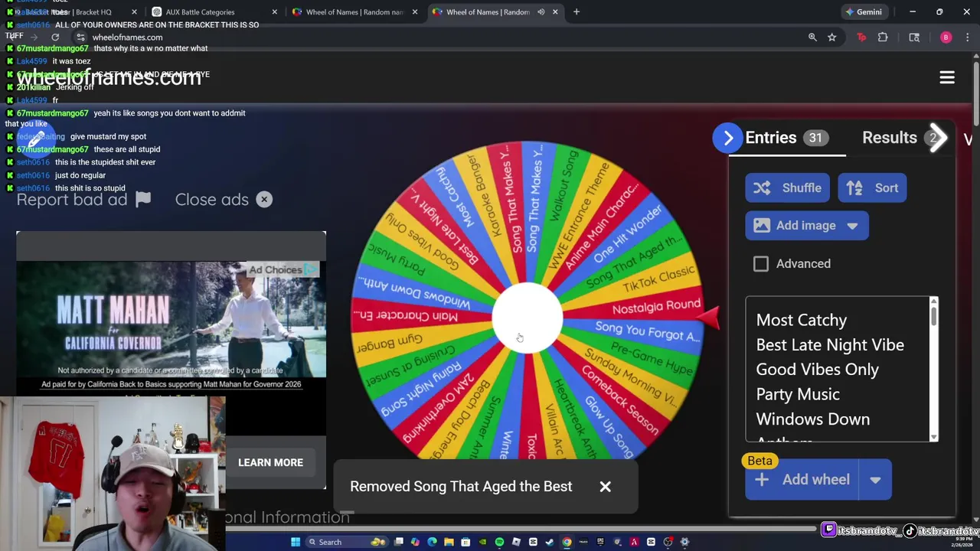Switch to the Results tab
This screenshot has height=551, width=980.
[900, 138]
